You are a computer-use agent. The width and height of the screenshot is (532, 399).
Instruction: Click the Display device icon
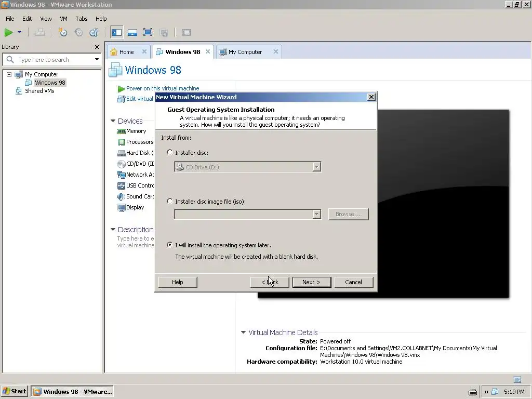[x=122, y=207]
